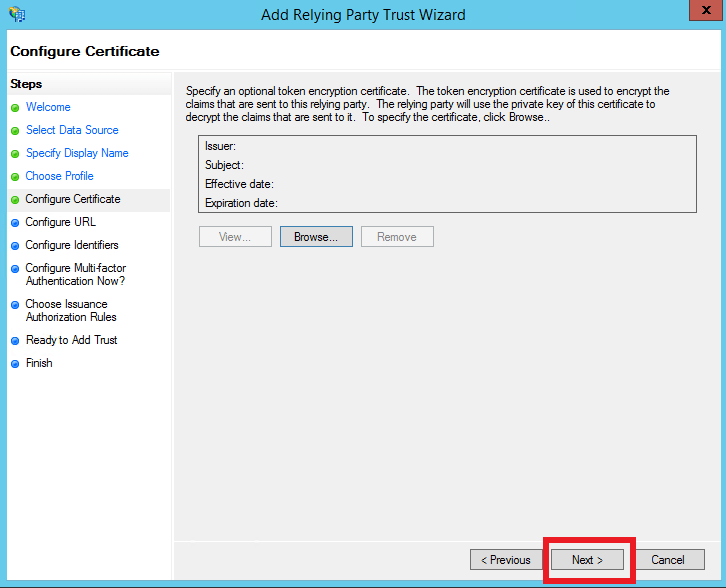726x588 pixels.
Task: Browse for a token encryption certificate
Action: [x=316, y=237]
